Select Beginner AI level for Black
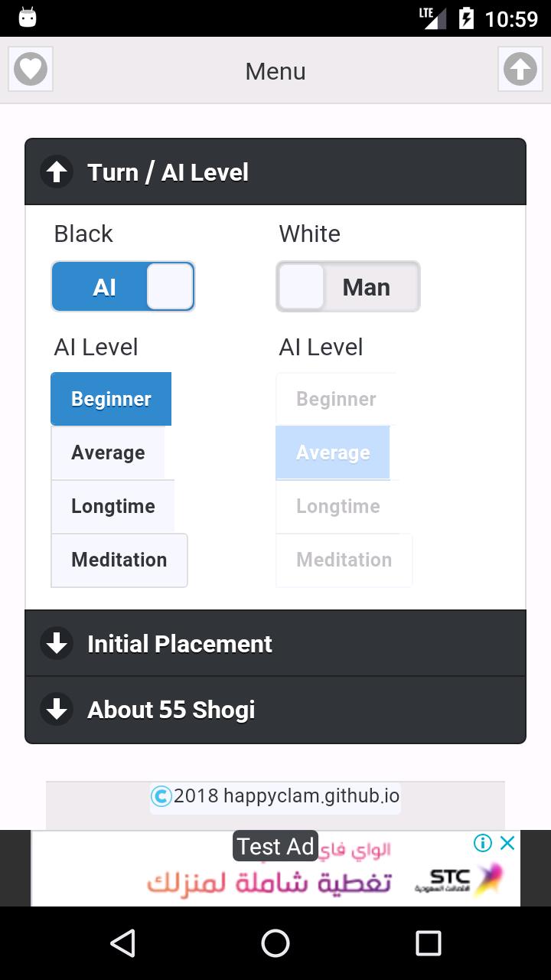 (111, 399)
